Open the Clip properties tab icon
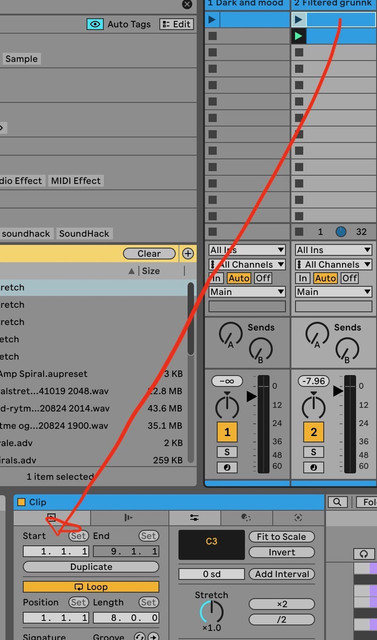The width and height of the screenshot is (377, 640). click(x=52, y=518)
